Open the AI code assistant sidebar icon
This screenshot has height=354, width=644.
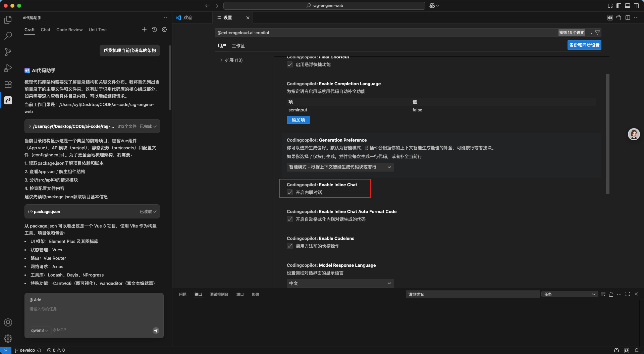[x=8, y=100]
